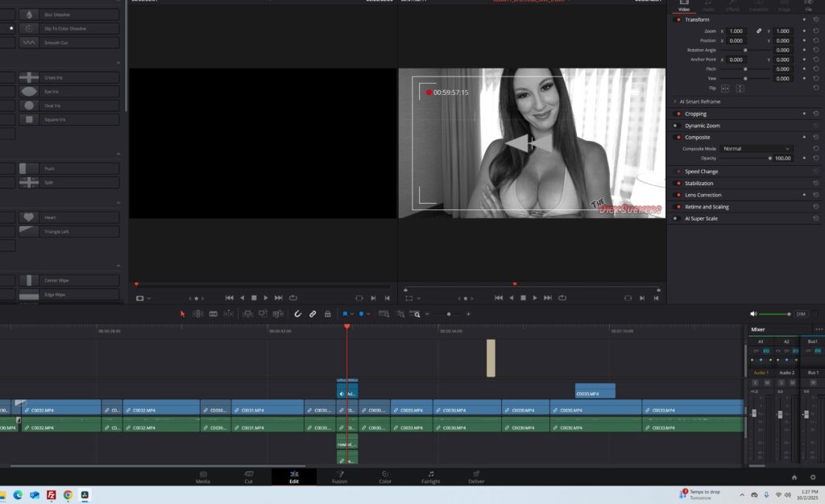Open the Composite Mode dropdown

click(x=757, y=149)
